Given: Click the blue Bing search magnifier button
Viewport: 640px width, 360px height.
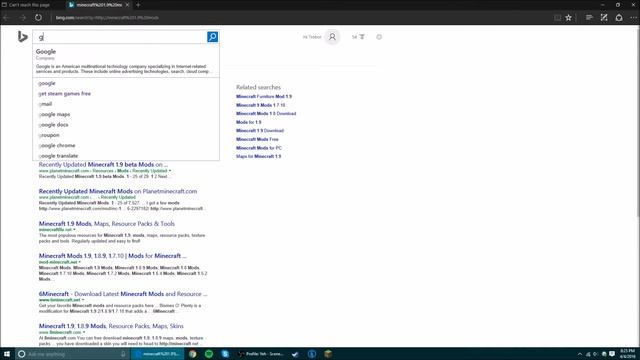Looking at the screenshot, I should coord(212,37).
